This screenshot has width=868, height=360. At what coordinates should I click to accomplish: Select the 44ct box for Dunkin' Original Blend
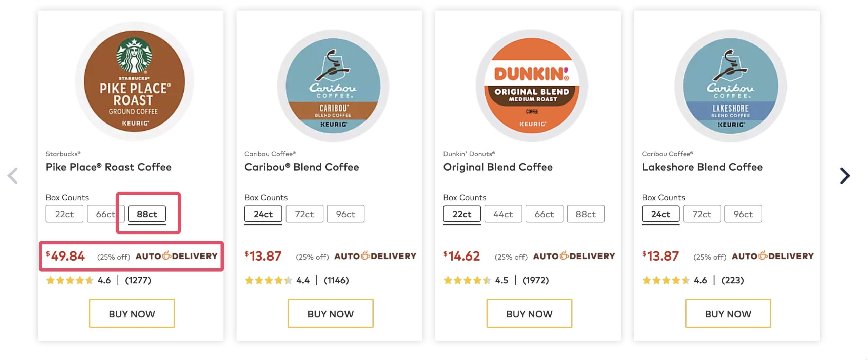(x=503, y=213)
